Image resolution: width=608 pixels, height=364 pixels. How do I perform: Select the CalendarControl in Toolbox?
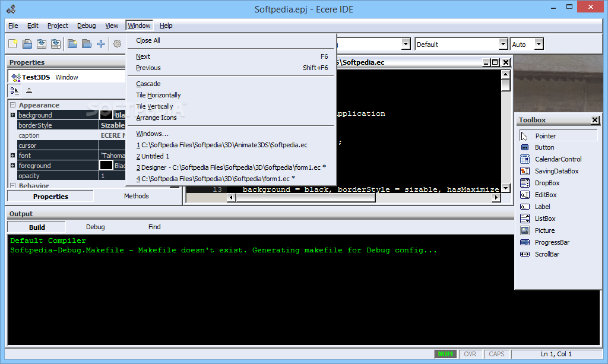click(558, 159)
